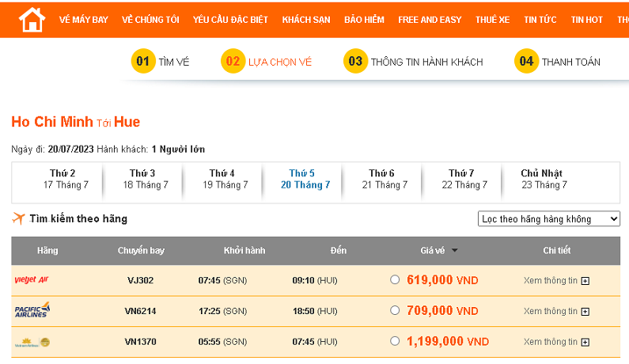Screen dimensions: 629x364
Task: Click the plus icon in VN1370 row
Action: [x=585, y=343]
